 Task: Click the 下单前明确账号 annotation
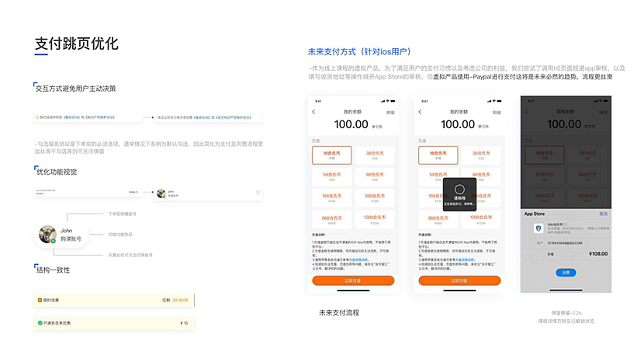pyautogui.click(x=123, y=214)
